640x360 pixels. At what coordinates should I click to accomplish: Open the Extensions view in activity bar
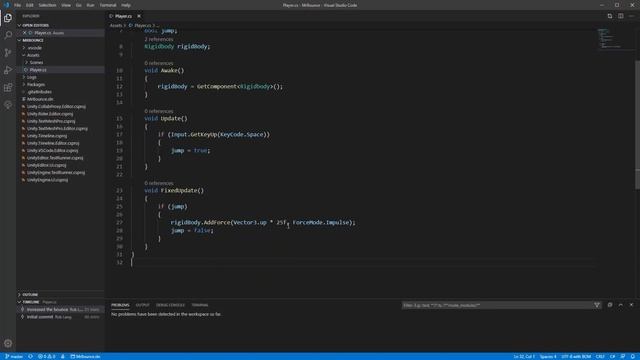click(8, 88)
